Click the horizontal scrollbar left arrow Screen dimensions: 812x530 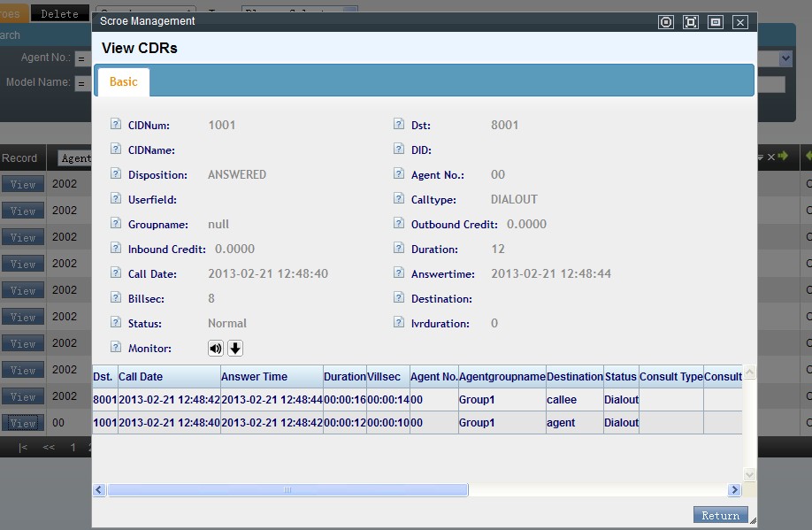tap(99, 489)
